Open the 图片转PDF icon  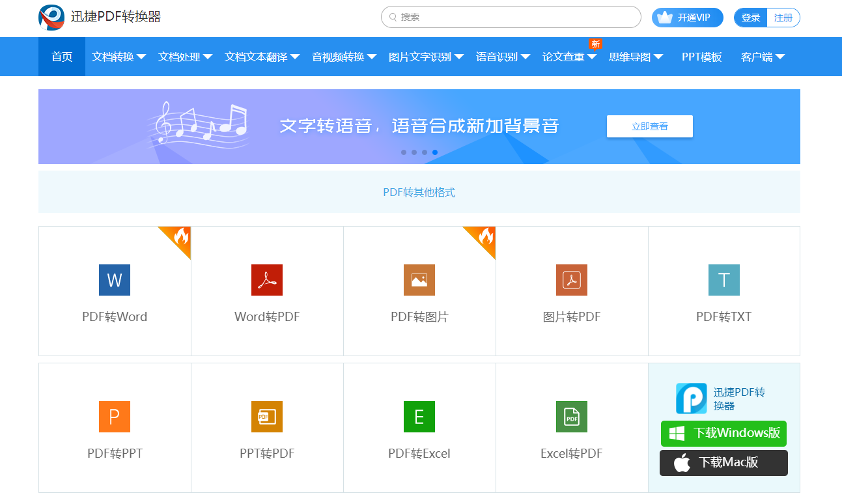pos(572,280)
